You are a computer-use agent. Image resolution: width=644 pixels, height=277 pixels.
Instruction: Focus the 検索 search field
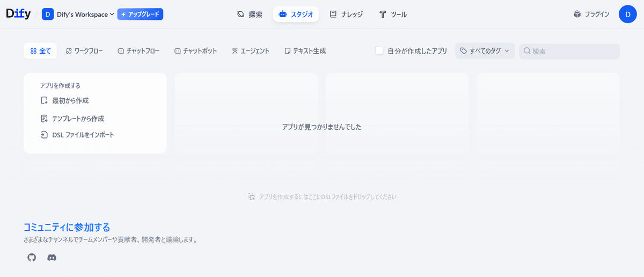(x=569, y=51)
